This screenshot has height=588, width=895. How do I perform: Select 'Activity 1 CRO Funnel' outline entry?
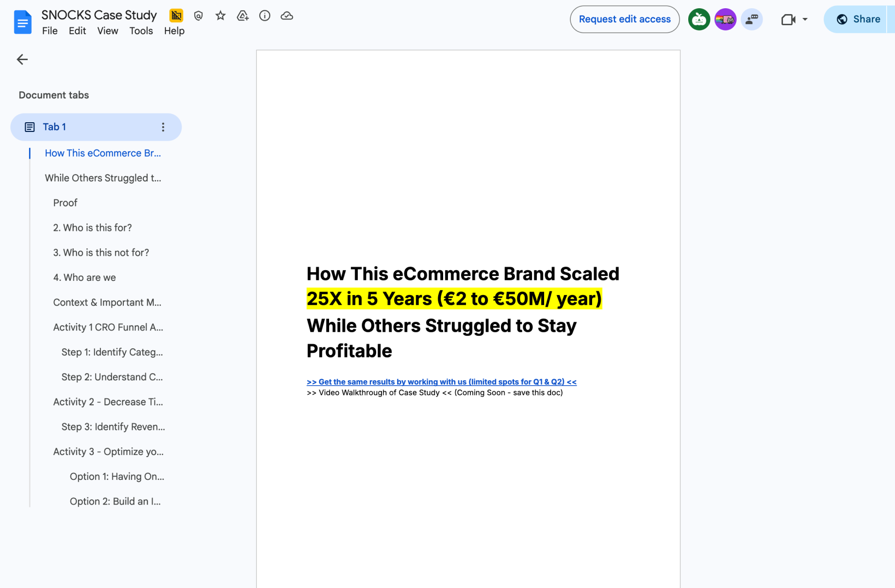(x=108, y=327)
